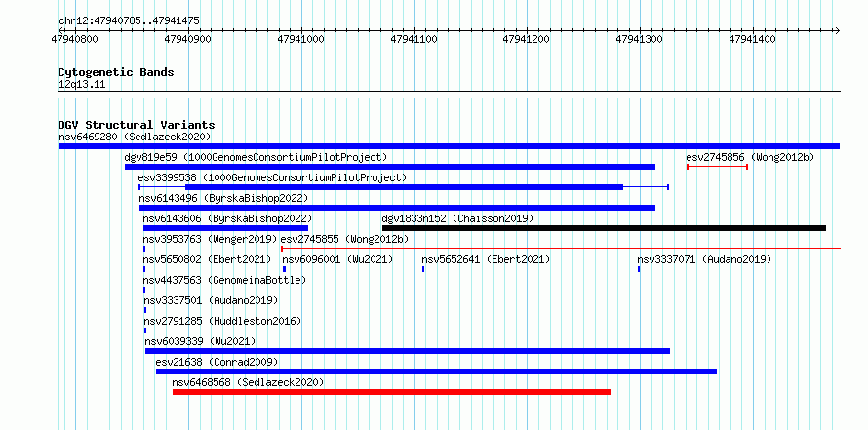
Task: Select the black dgv1833n152 variant bar
Action: tap(604, 228)
